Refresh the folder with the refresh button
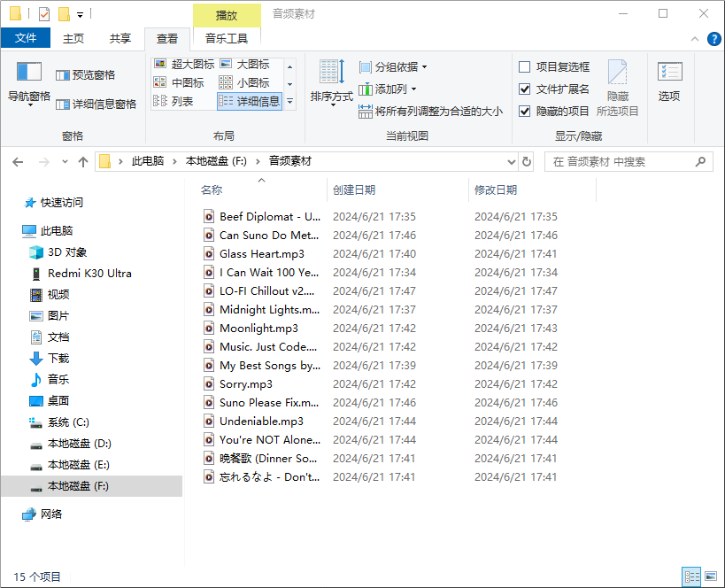 [x=526, y=161]
